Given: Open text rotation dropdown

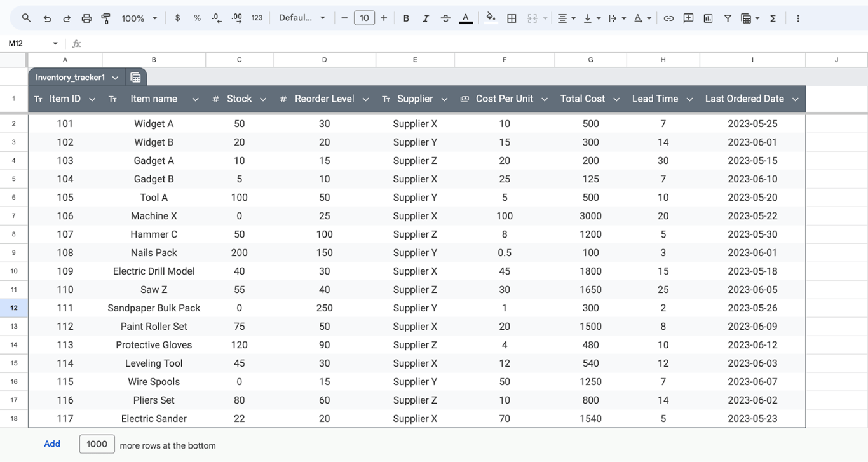Looking at the screenshot, I should coord(642,18).
